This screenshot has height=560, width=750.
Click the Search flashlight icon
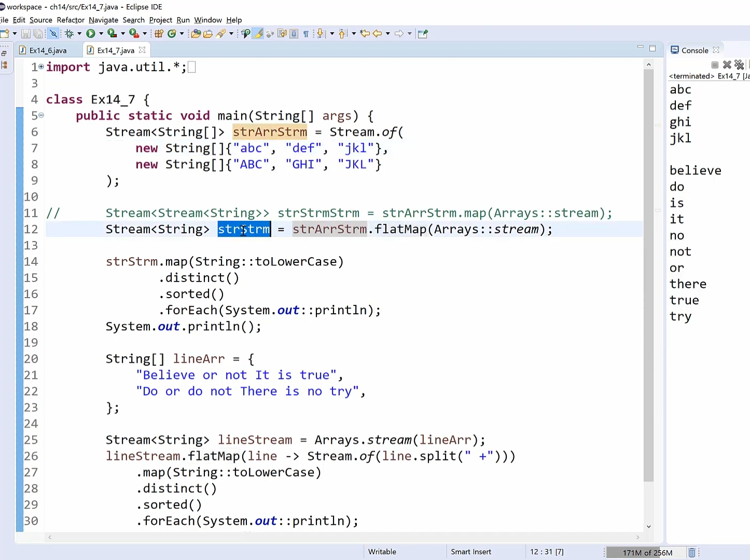[221, 34]
